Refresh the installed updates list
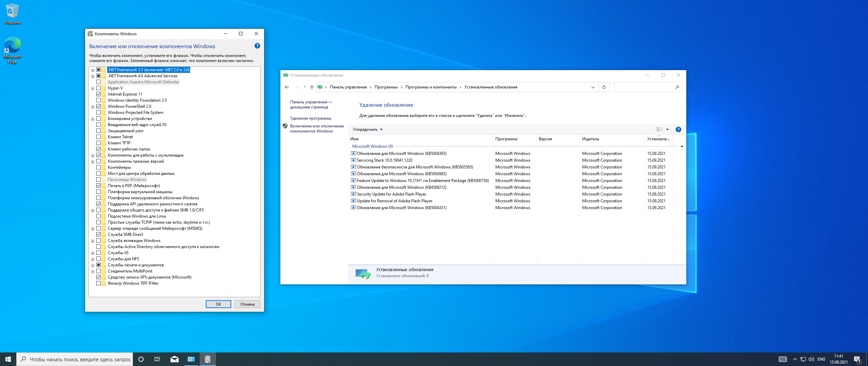Screen dimensions: 868x366 click(x=604, y=87)
